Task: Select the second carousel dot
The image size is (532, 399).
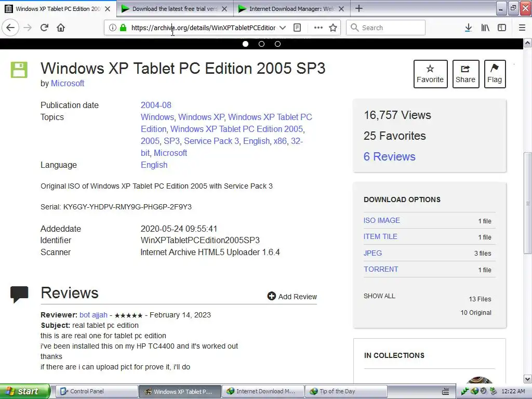Action: [262, 44]
